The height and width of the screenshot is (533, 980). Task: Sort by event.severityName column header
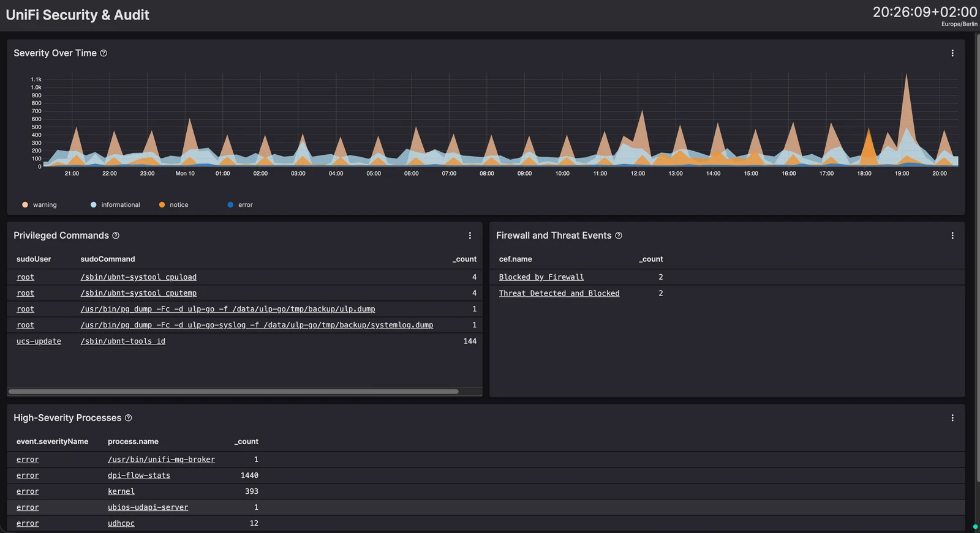[53, 442]
